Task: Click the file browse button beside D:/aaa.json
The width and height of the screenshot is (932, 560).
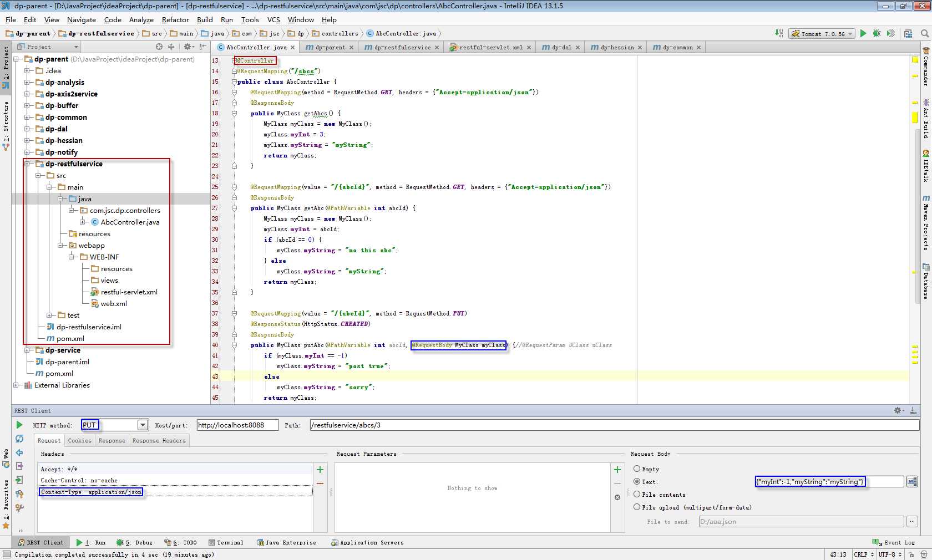Action: coord(912,522)
